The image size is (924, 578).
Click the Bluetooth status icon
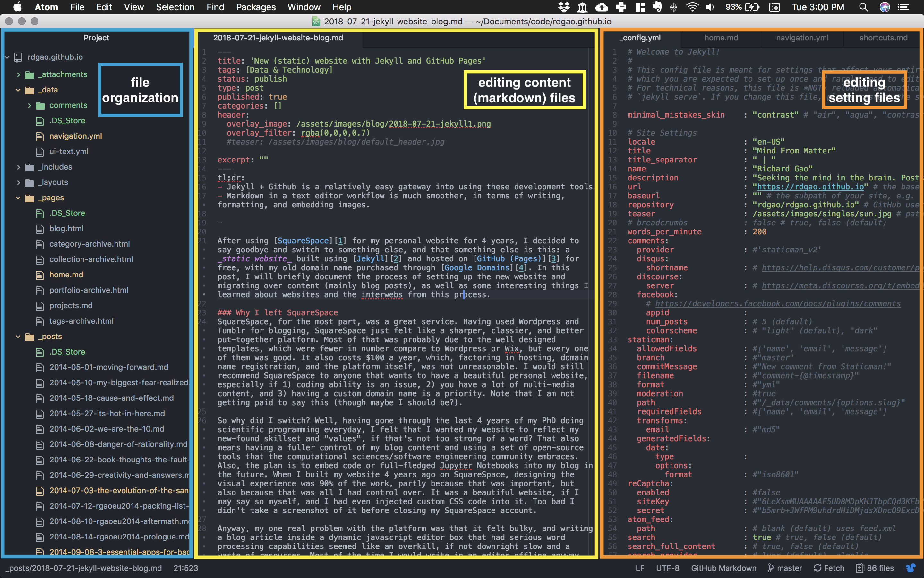pyautogui.click(x=673, y=7)
